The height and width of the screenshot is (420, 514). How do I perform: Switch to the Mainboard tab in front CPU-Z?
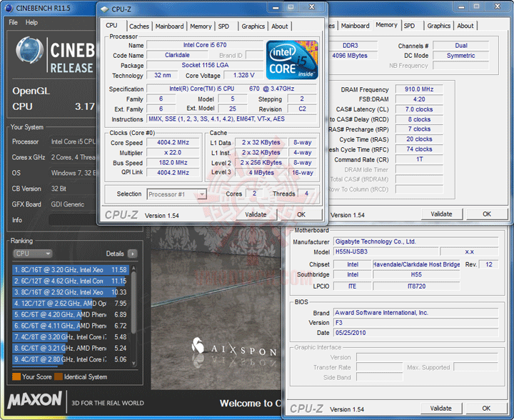point(169,26)
